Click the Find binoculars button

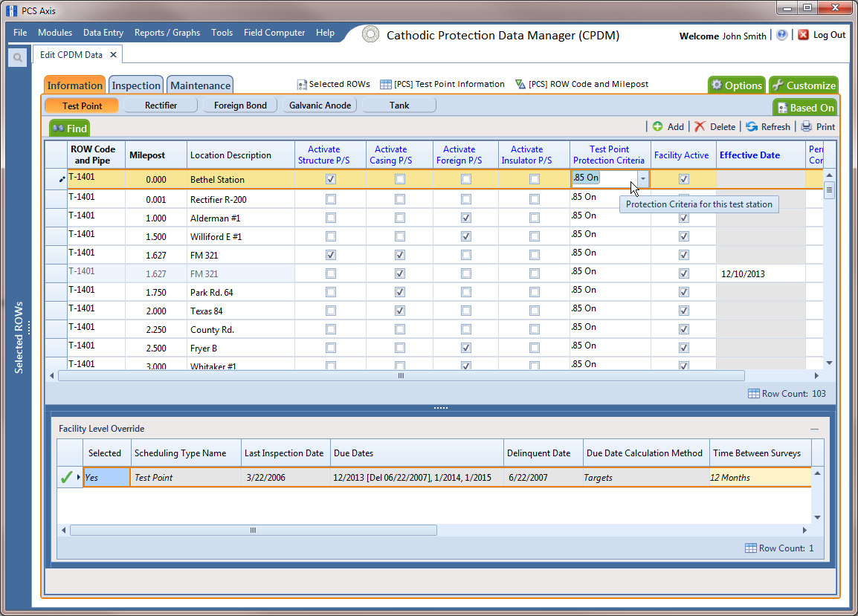pyautogui.click(x=69, y=129)
